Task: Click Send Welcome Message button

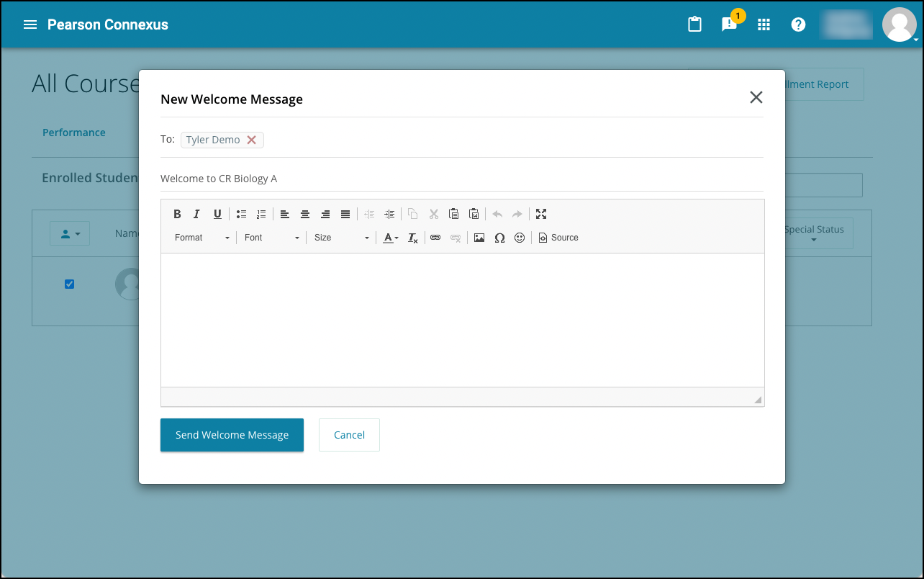Action: (232, 435)
